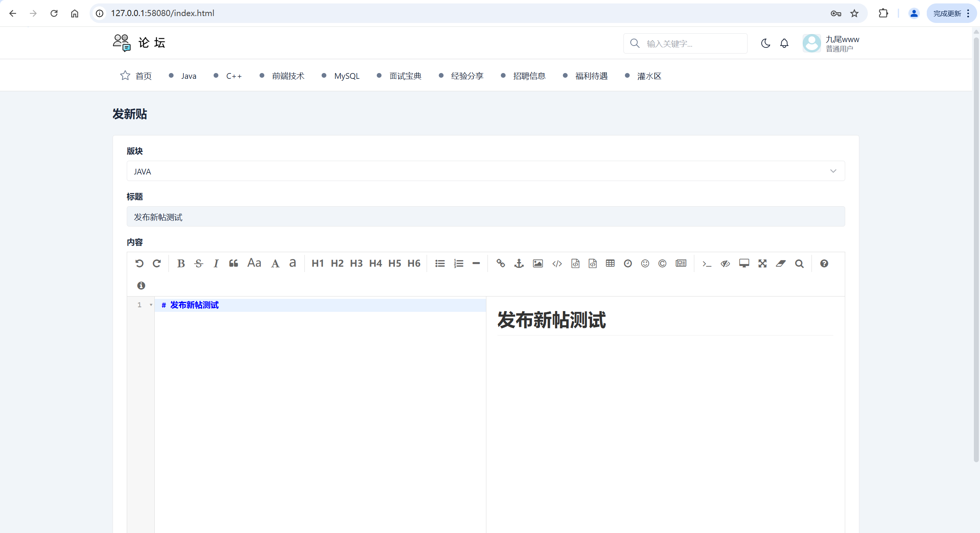
Task: Toggle fullscreen editor mode
Action: coord(762,264)
